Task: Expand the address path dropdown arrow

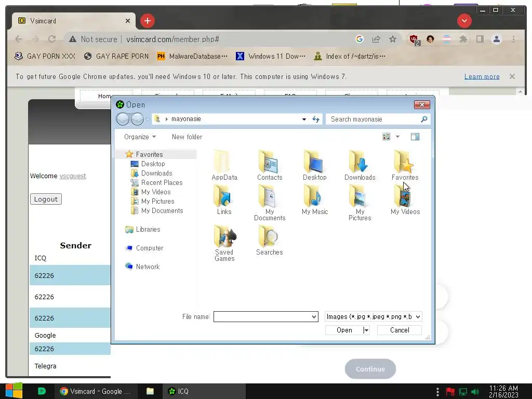Action: [x=304, y=119]
